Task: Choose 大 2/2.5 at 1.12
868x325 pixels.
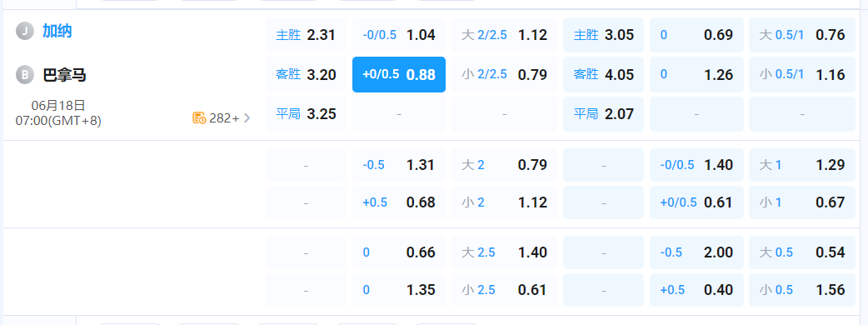Action: tap(504, 36)
